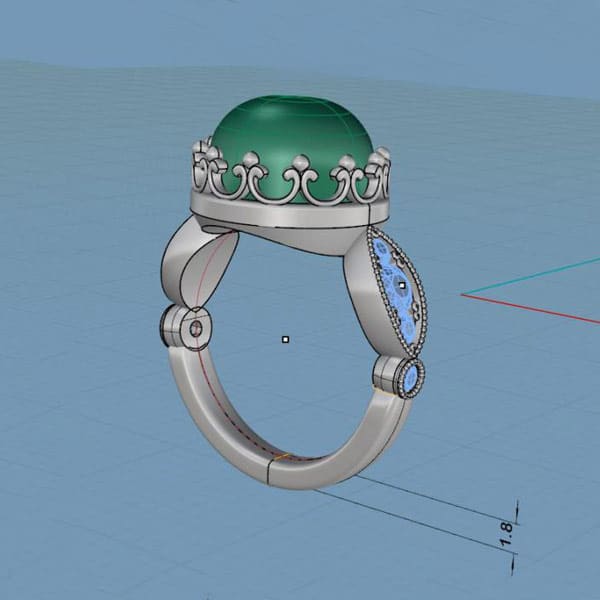Select the left hinge circle on the shank
The height and width of the screenshot is (600, 600).
(196, 329)
